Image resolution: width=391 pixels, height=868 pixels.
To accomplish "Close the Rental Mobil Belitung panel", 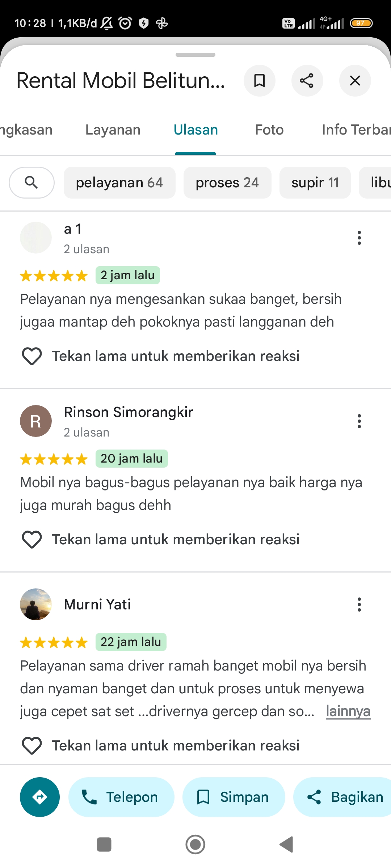I will (x=355, y=81).
